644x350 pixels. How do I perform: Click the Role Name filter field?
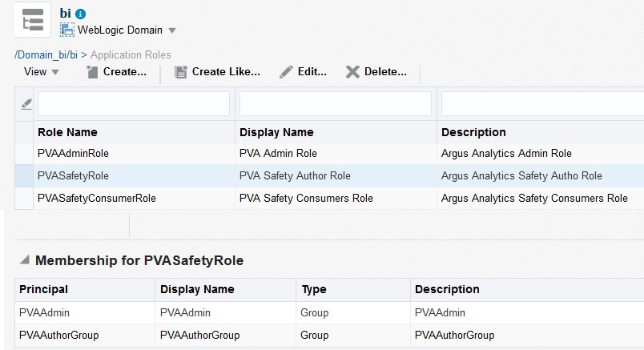click(x=133, y=103)
